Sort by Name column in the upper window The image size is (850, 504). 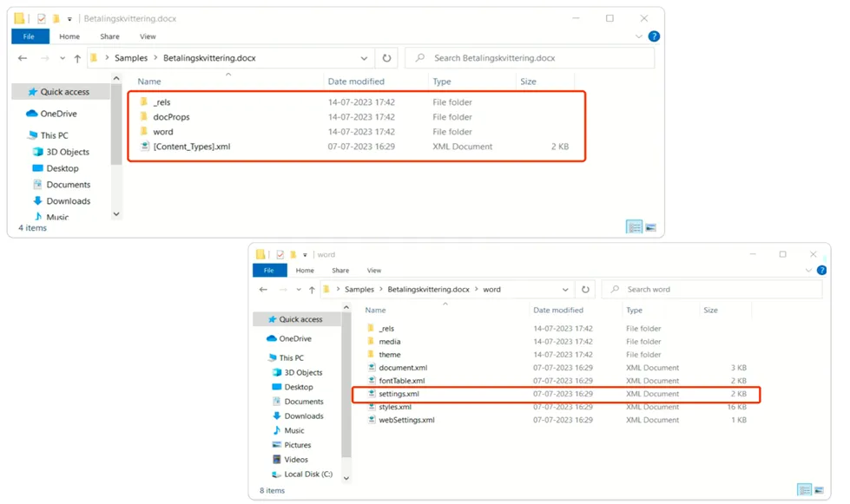coord(149,82)
